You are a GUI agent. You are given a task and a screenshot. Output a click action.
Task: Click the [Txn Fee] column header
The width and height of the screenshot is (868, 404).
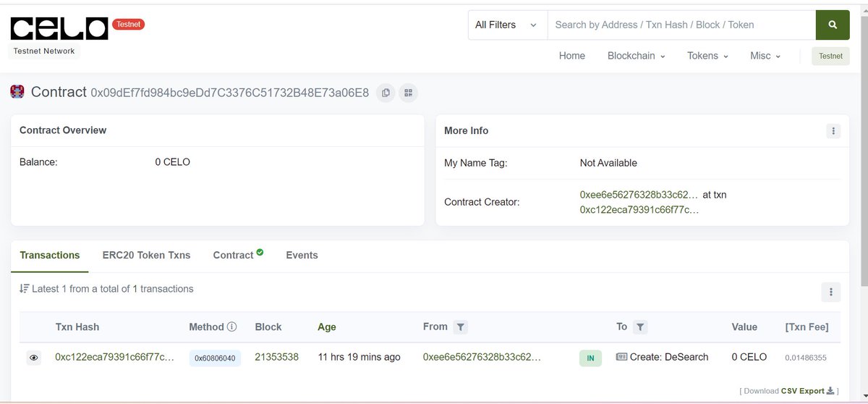[x=807, y=327]
